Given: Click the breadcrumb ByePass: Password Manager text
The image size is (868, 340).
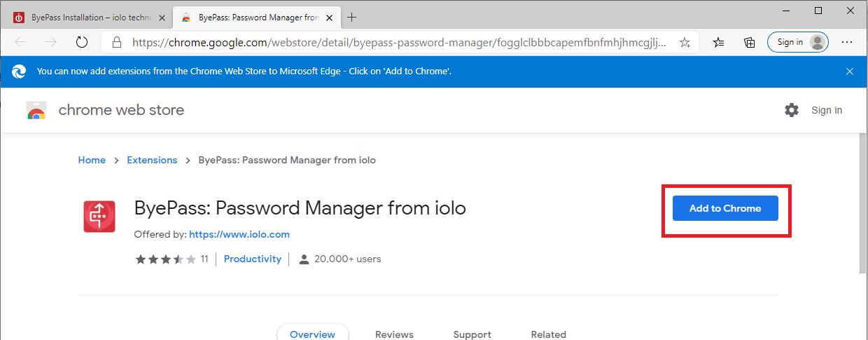Looking at the screenshot, I should 287,160.
